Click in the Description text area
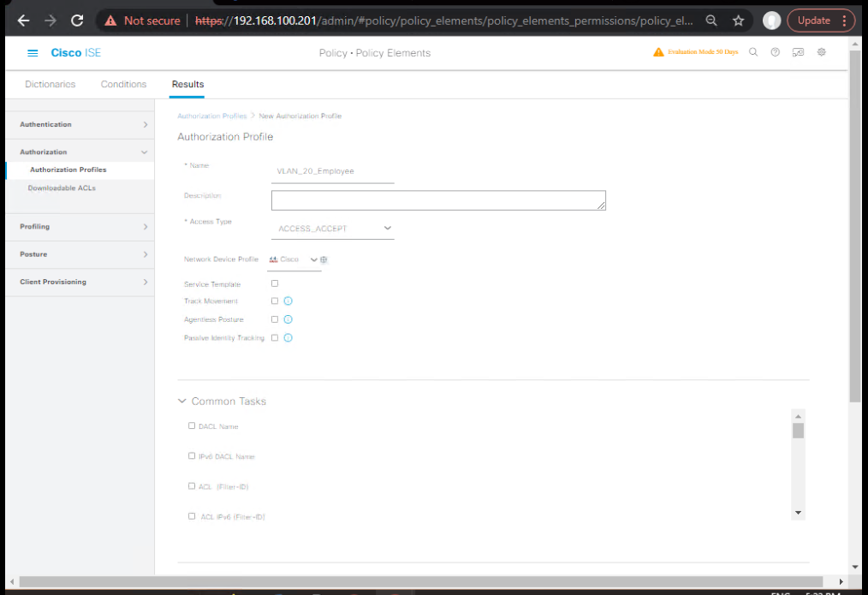Image resolution: width=868 pixels, height=595 pixels. click(438, 200)
